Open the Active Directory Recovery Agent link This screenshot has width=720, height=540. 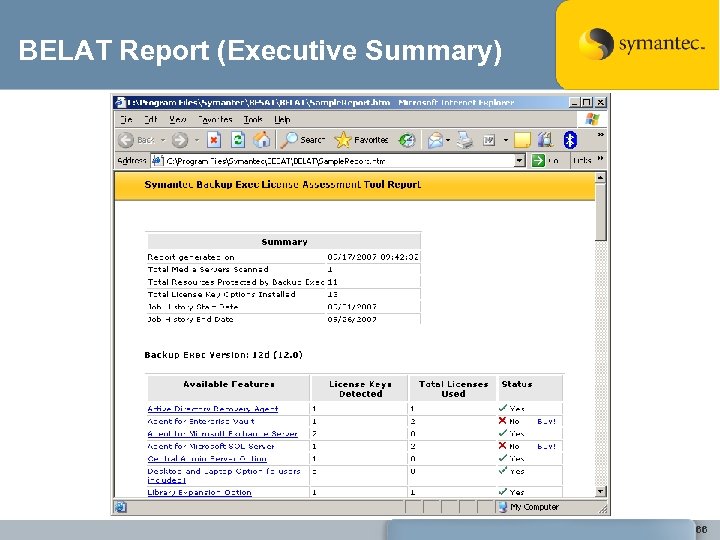click(213, 409)
